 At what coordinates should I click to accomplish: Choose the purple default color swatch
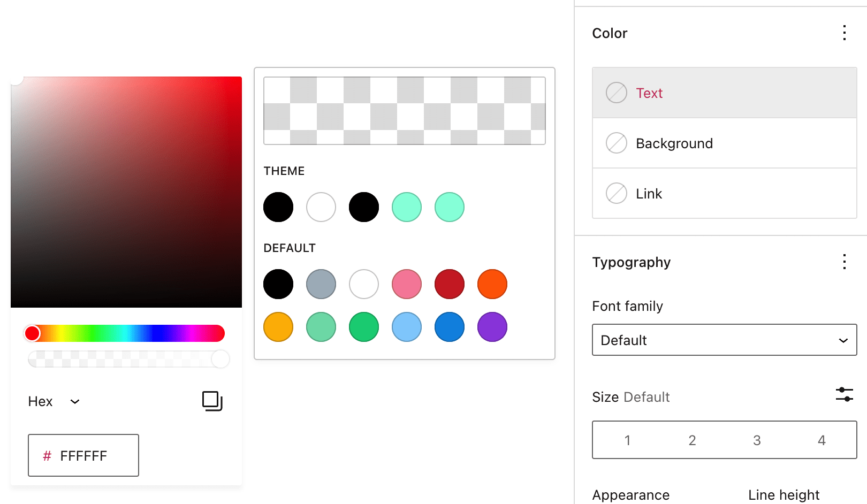(492, 327)
